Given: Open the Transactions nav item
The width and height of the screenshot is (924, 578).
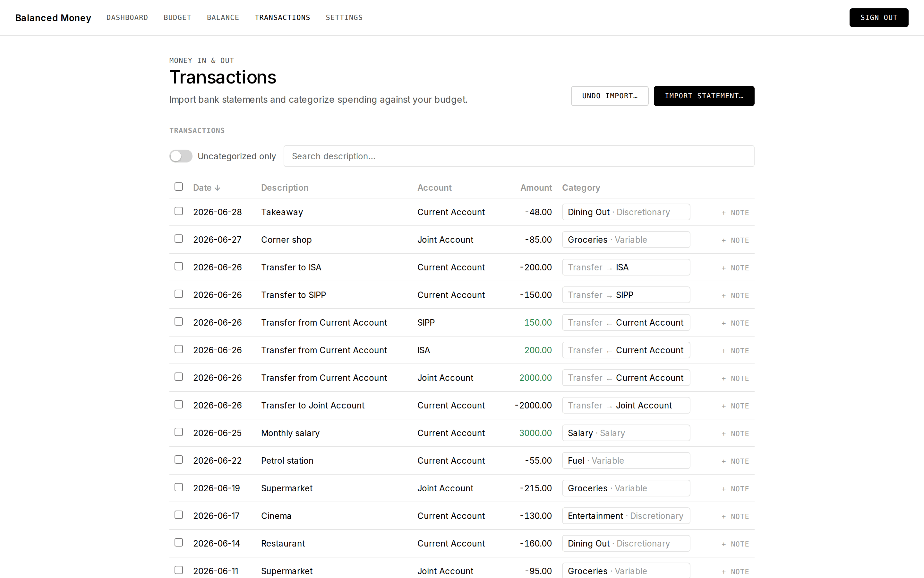Looking at the screenshot, I should point(282,18).
